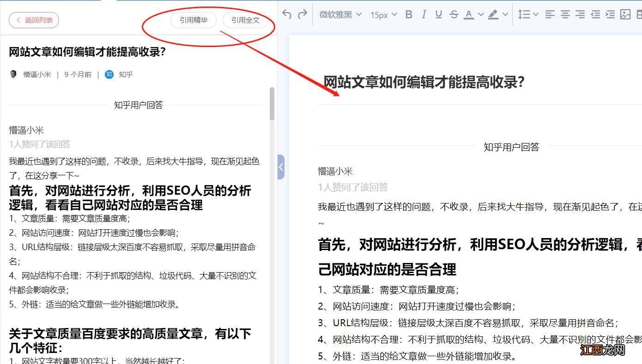The width and height of the screenshot is (642, 364).
Task: Click editor heading 首先,对网站进行分析
Action: 480,257
